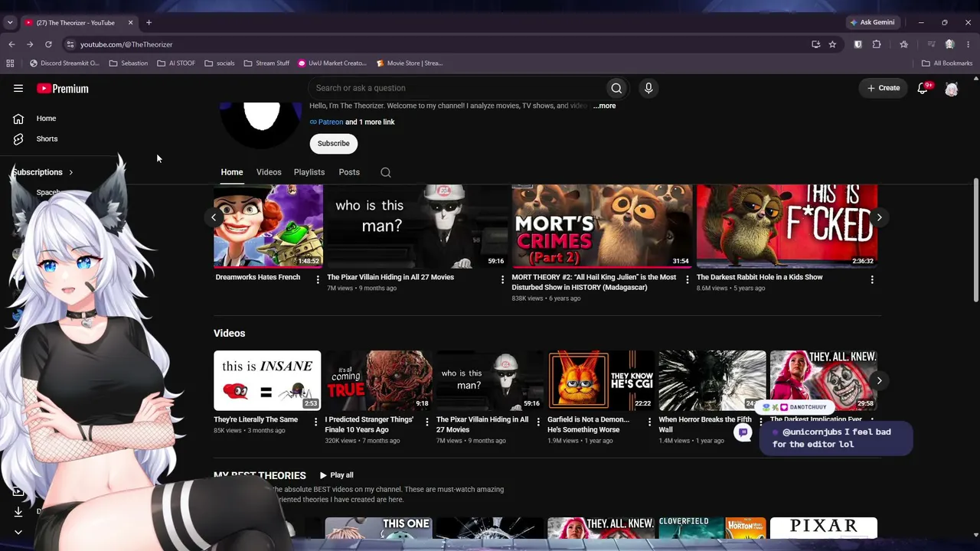The image size is (980, 551).
Task: Click Ask Gemini in the title bar
Action: (x=872, y=23)
